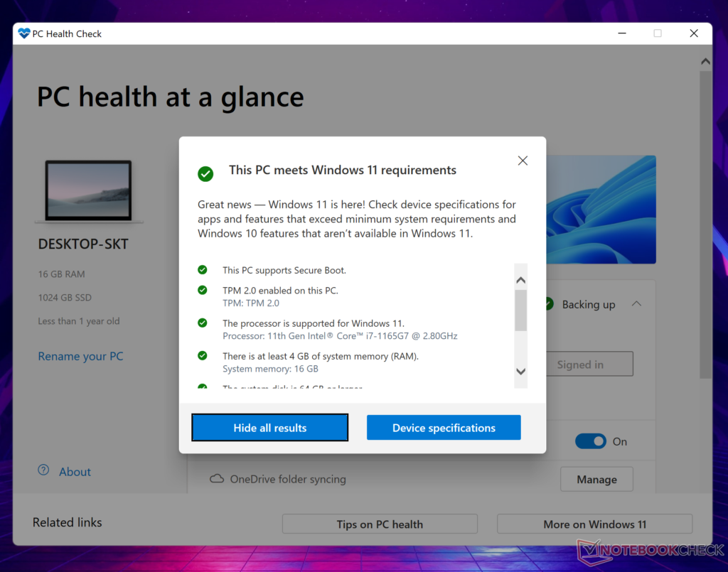Click the down arrow on the dialog scrollbar
Screen dimensions: 728x572
click(x=520, y=371)
